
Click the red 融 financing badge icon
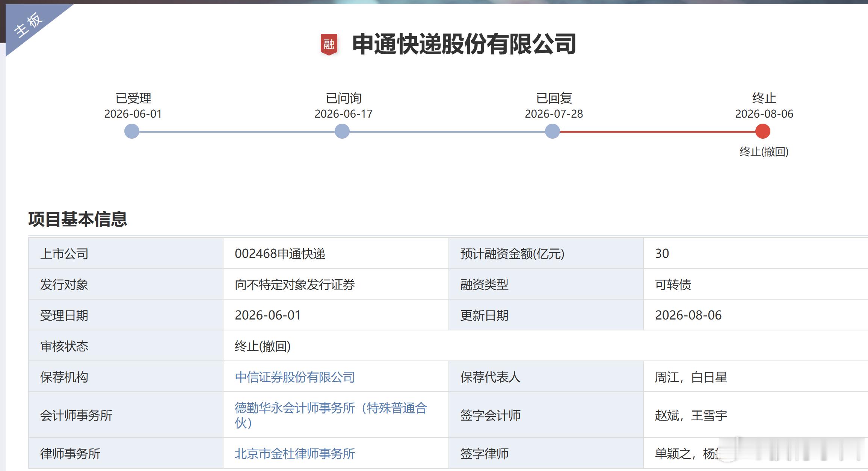[x=329, y=44]
